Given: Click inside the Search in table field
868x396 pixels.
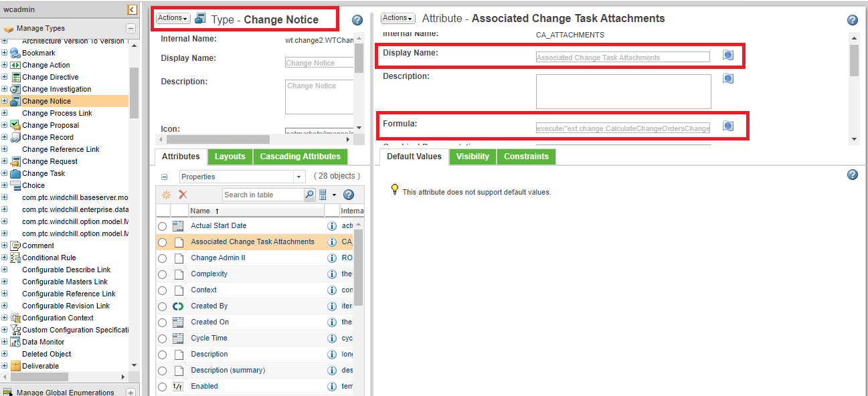Looking at the screenshot, I should pyautogui.click(x=264, y=194).
